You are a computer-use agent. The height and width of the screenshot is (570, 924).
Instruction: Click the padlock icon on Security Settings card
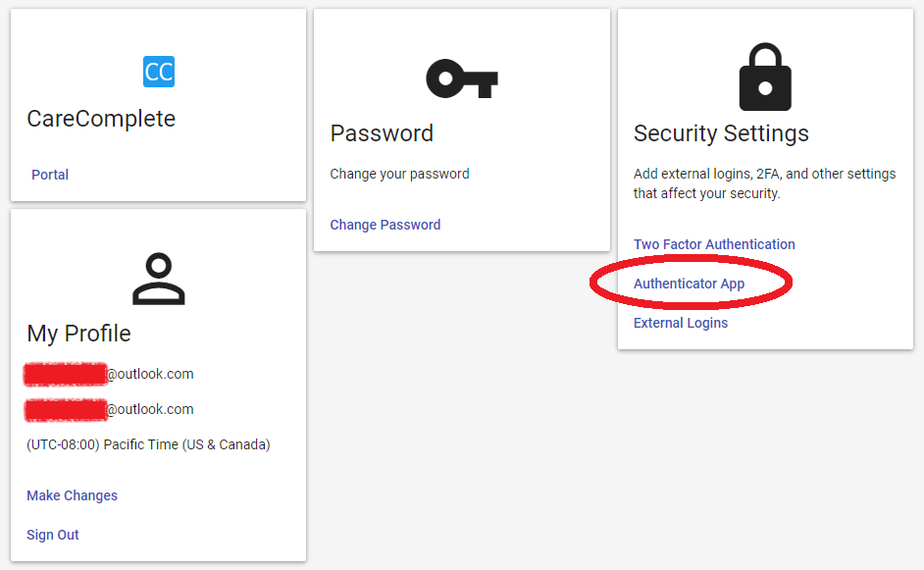(764, 77)
